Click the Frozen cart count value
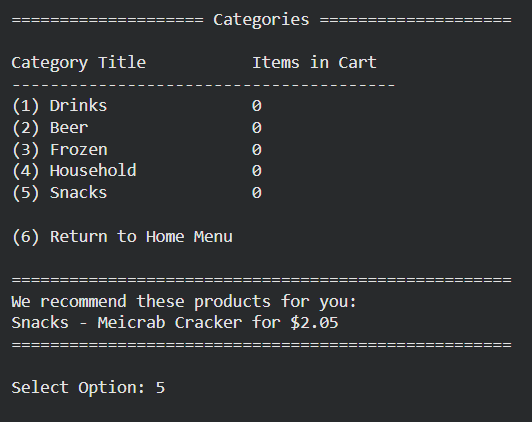Viewport: 532px width, 422px height. [x=257, y=150]
